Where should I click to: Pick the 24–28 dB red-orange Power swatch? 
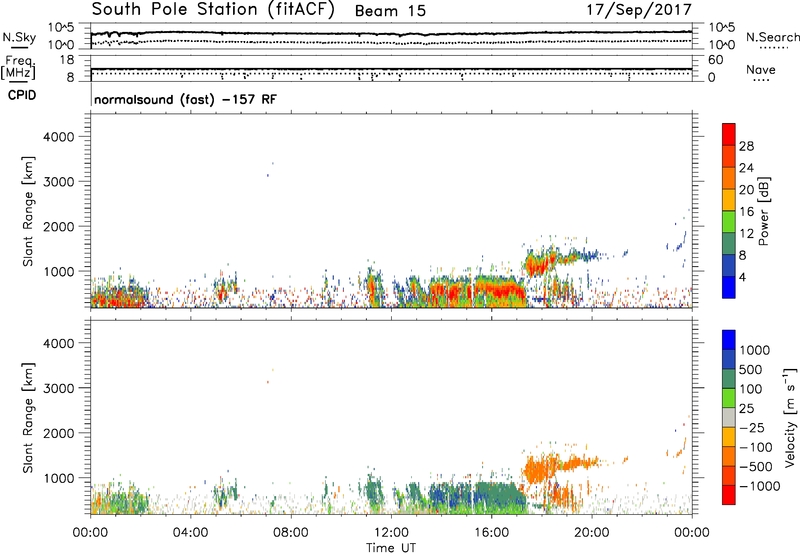(x=729, y=157)
